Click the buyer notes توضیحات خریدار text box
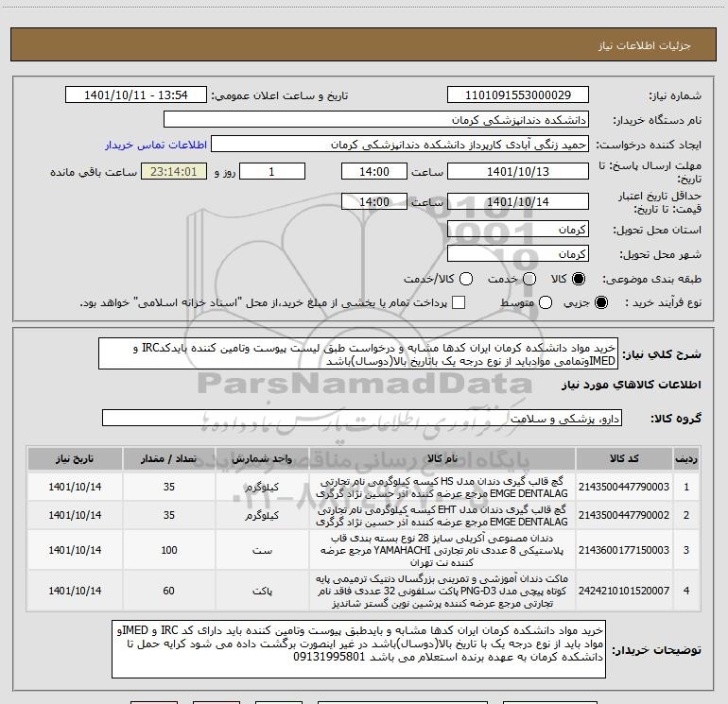The height and width of the screenshot is (704, 728). [x=359, y=649]
